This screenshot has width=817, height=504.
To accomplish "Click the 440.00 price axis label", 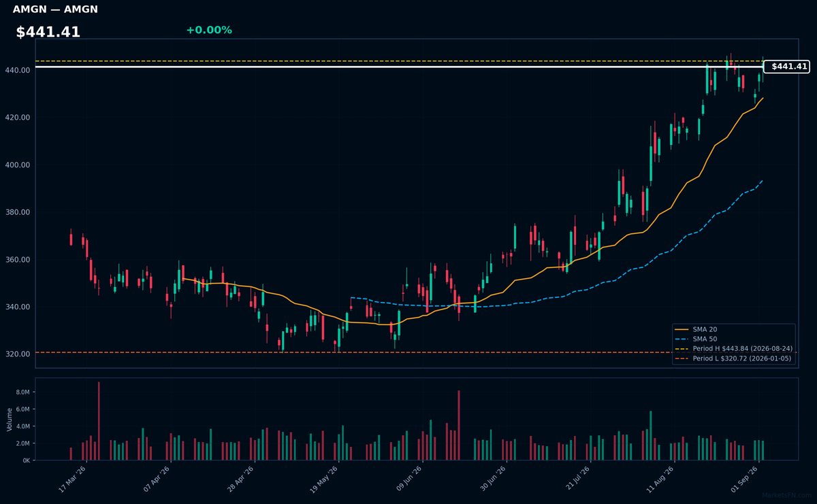I will pyautogui.click(x=18, y=70).
